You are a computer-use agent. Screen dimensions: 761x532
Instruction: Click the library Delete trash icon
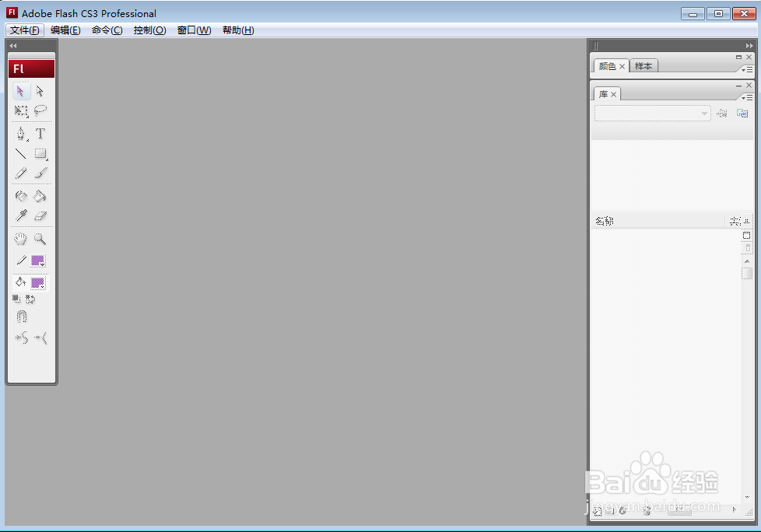pos(647,511)
